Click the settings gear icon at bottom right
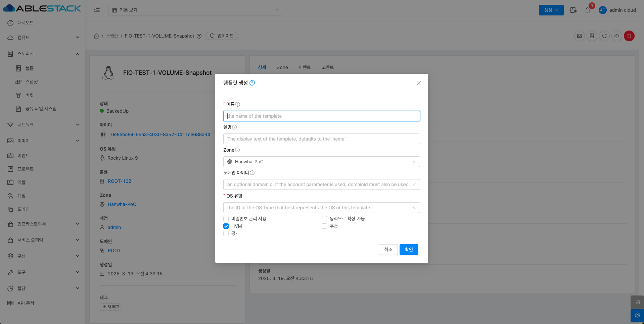The image size is (644, 324). (637, 315)
